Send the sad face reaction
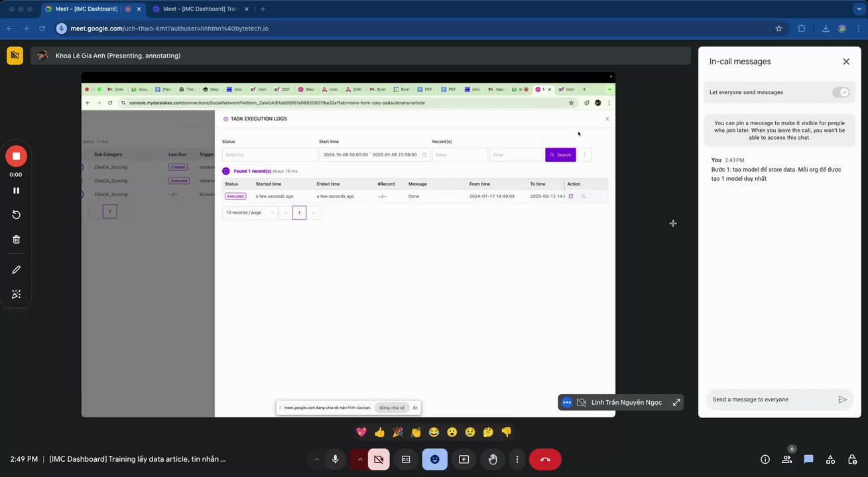 (x=470, y=432)
